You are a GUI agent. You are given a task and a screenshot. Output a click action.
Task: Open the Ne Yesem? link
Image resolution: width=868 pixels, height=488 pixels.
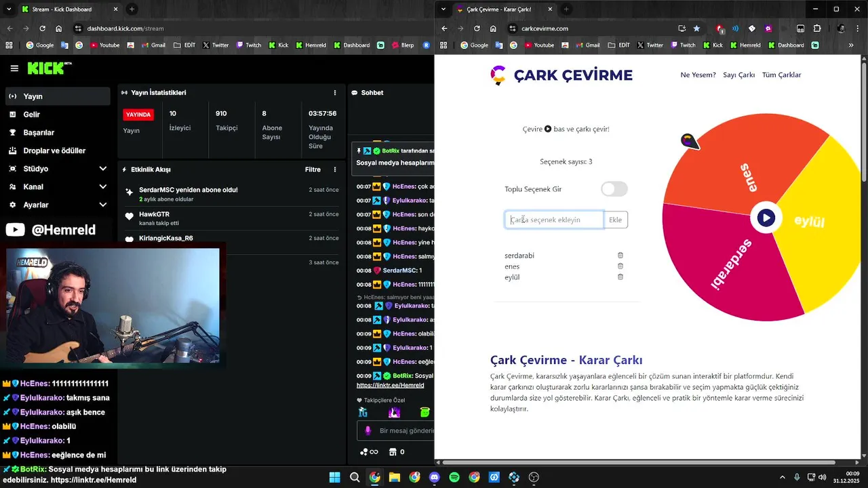[698, 75]
